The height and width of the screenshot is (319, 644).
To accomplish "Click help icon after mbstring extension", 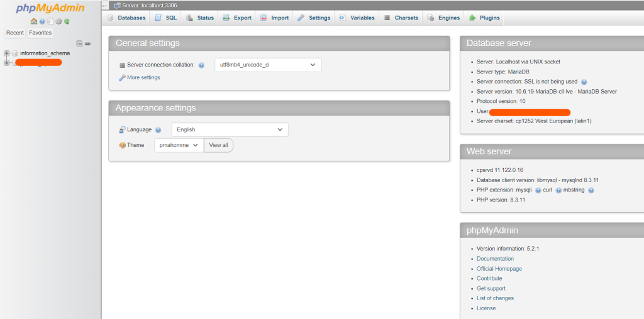I will pyautogui.click(x=591, y=190).
